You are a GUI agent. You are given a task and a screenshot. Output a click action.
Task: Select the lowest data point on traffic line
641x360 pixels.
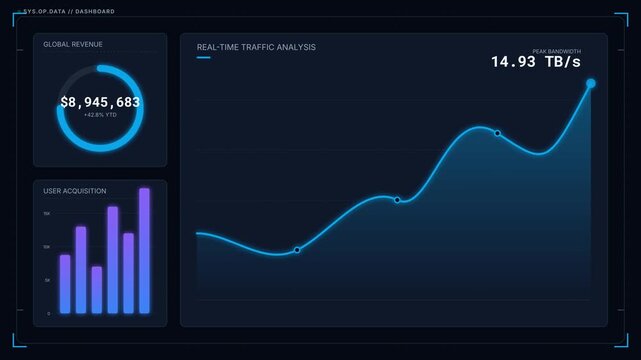point(297,250)
